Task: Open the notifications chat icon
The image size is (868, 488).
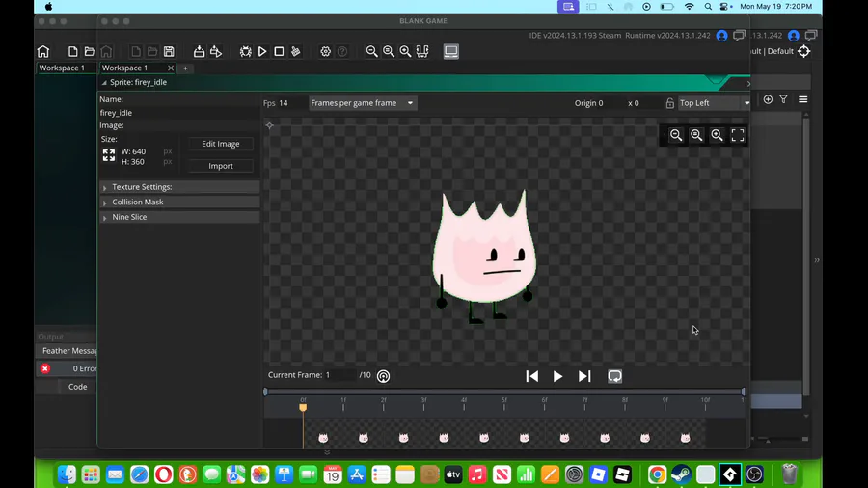Action: (739, 36)
